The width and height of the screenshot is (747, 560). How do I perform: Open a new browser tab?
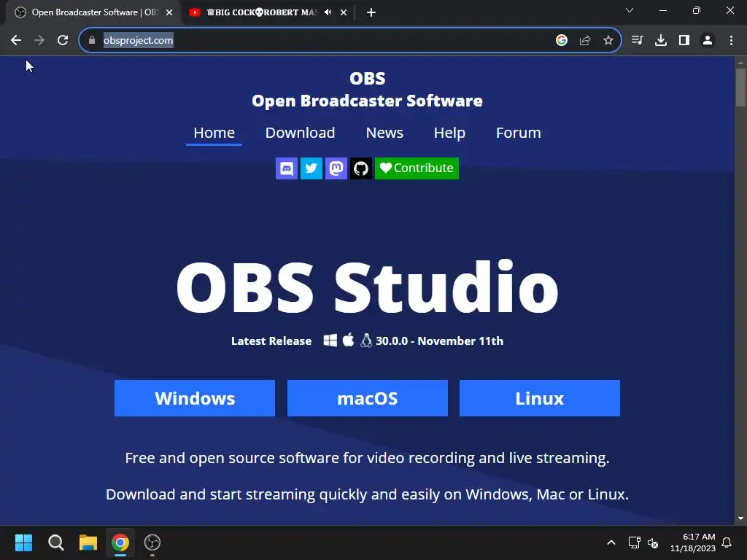pyautogui.click(x=371, y=12)
